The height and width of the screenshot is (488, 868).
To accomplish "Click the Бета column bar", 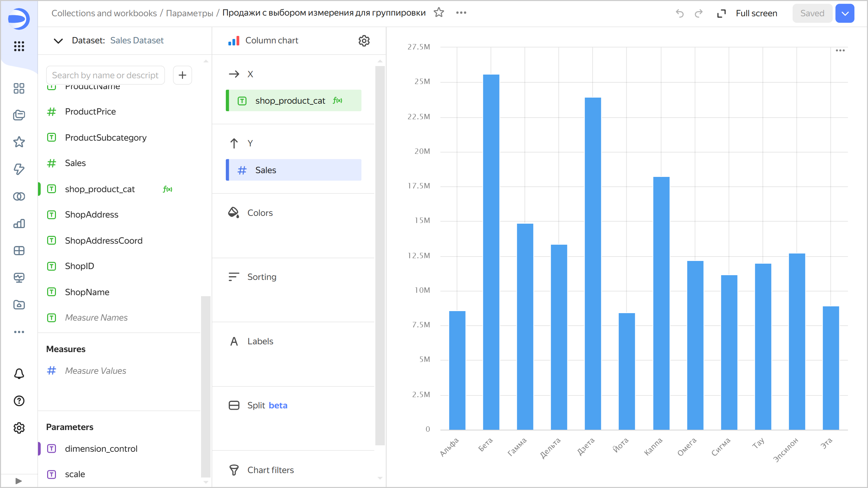I will click(491, 251).
